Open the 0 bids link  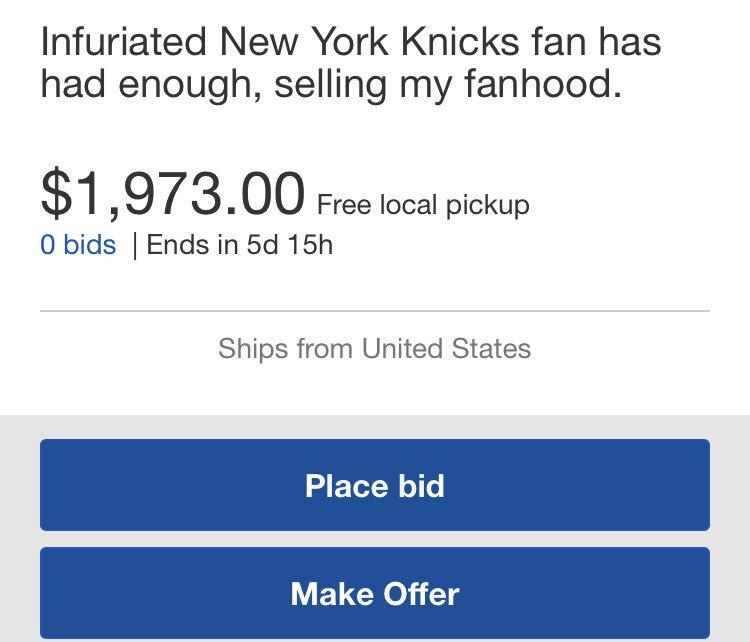(x=78, y=245)
